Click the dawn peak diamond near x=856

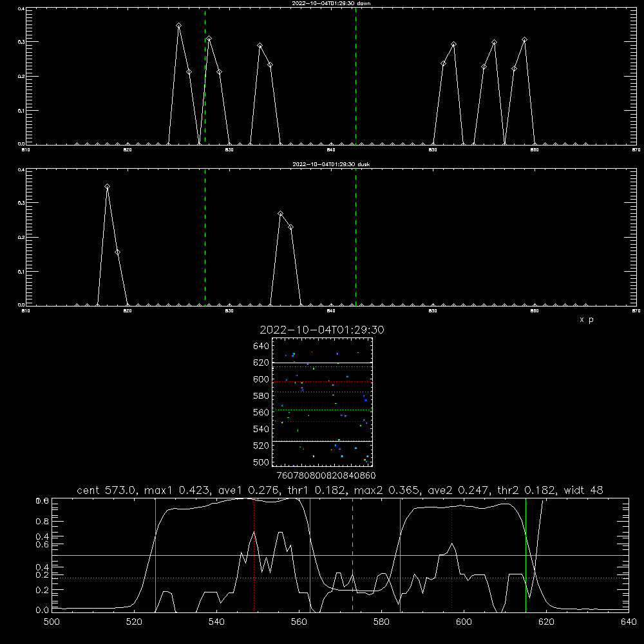(x=494, y=43)
